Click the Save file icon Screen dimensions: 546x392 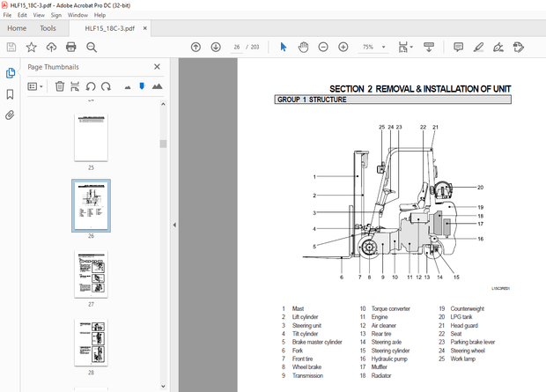pyautogui.click(x=11, y=47)
